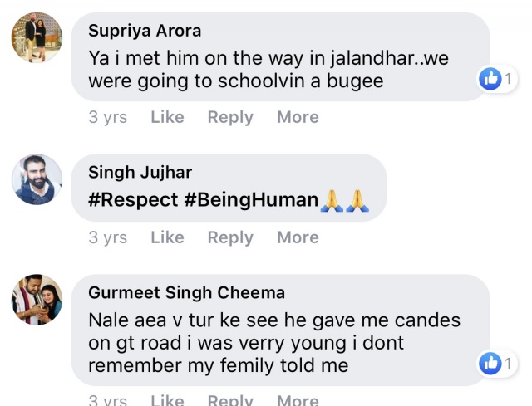Like Supriya Arora's comment
Image resolution: width=532 pixels, height=406 pixels.
[168, 117]
